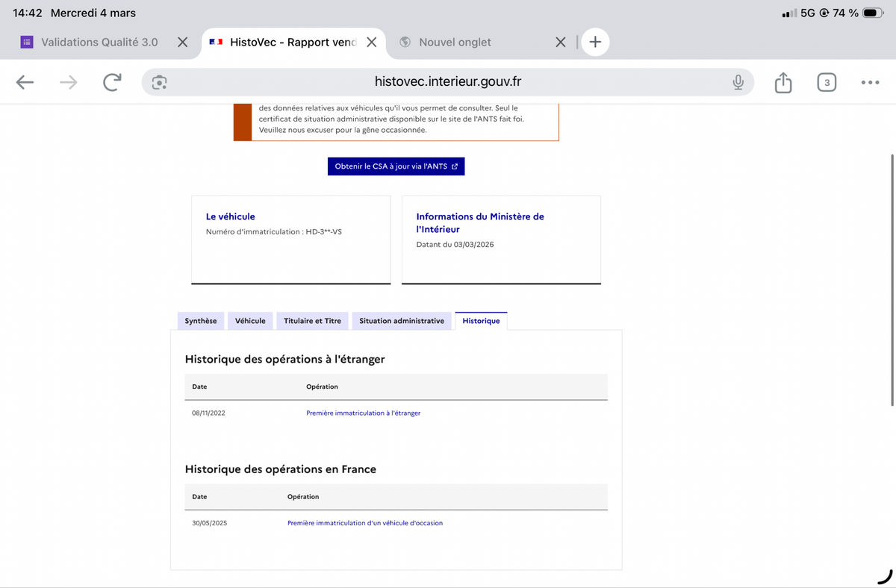896x588 pixels.
Task: Tap the microphone voice search icon
Action: [x=738, y=83]
